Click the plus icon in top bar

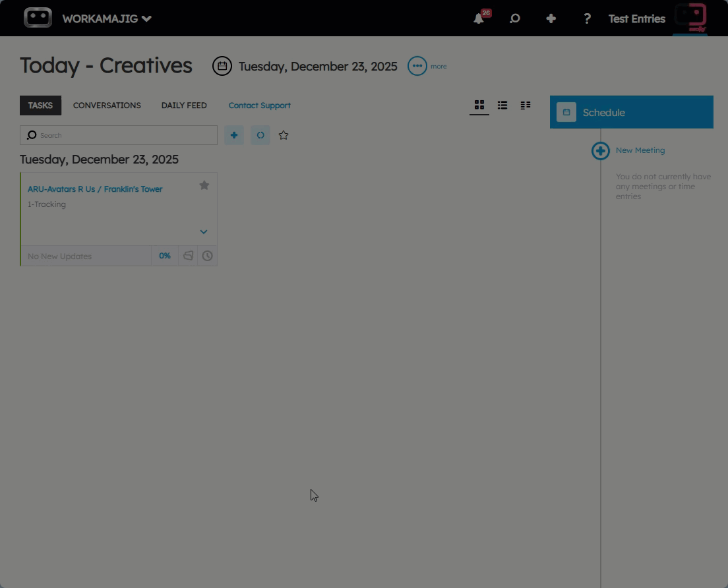point(551,18)
